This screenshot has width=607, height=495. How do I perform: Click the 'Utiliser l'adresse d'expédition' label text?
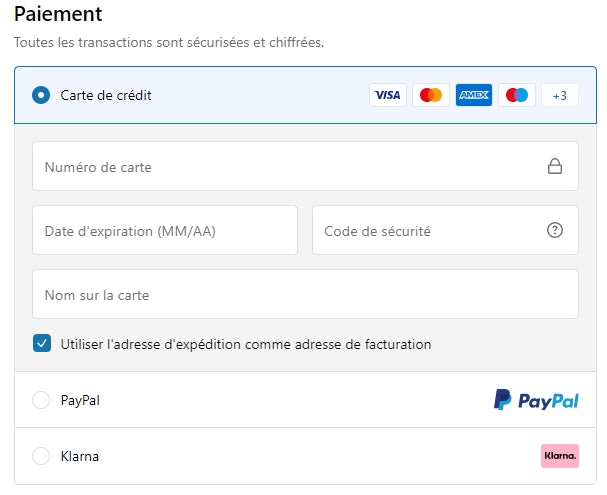tap(246, 344)
